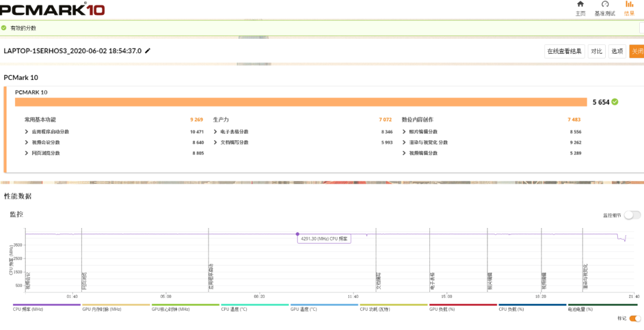Select the GPU 负载 (%) legend swatch

click(463, 305)
